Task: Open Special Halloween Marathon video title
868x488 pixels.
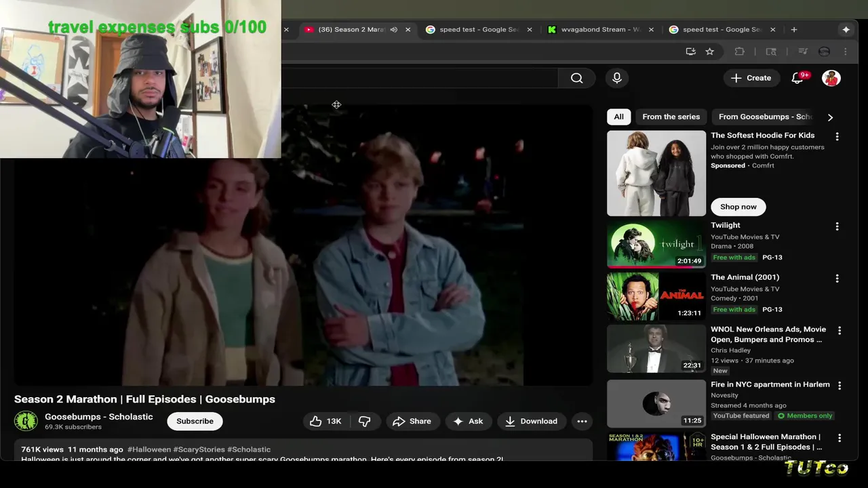Action: (766, 442)
